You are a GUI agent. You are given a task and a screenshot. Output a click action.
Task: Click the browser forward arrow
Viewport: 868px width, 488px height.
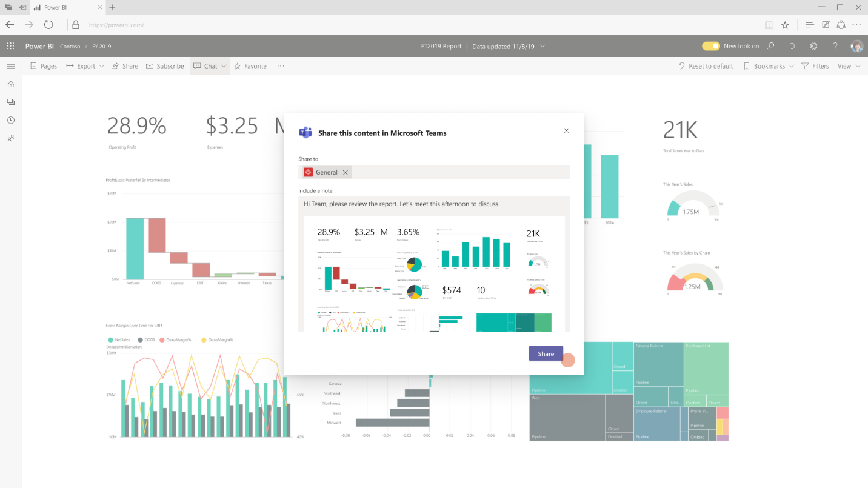pos(29,25)
